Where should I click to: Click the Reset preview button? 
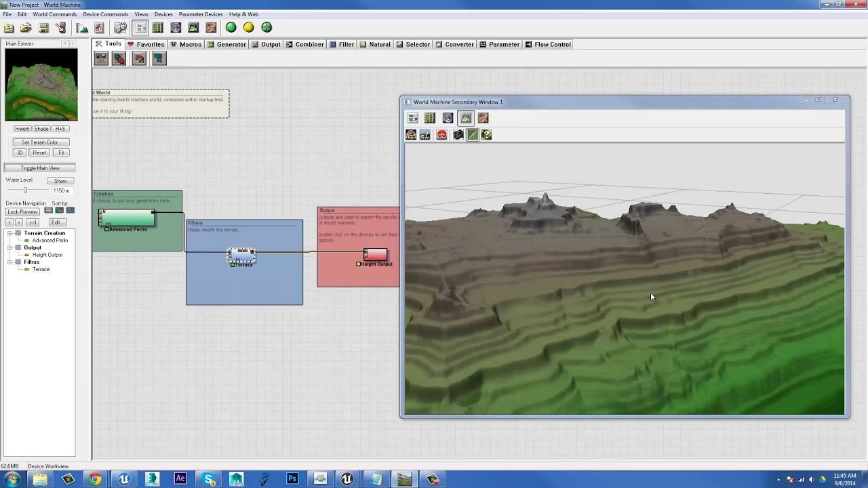[39, 152]
